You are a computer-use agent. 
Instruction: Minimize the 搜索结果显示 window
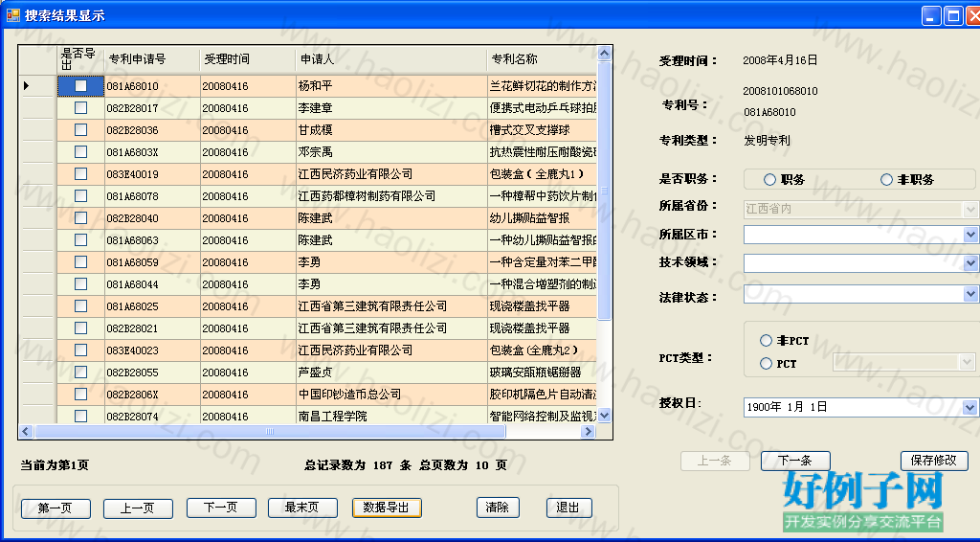(931, 15)
